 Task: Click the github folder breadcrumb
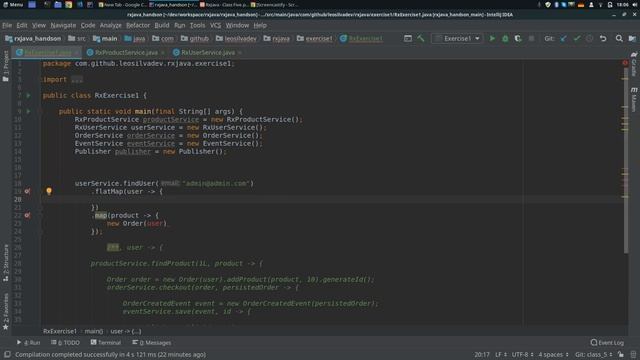pyautogui.click(x=195, y=38)
